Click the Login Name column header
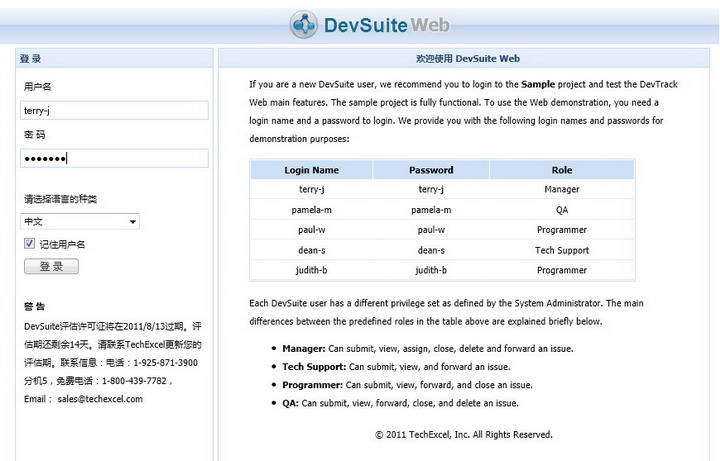720x461 pixels. 311,170
